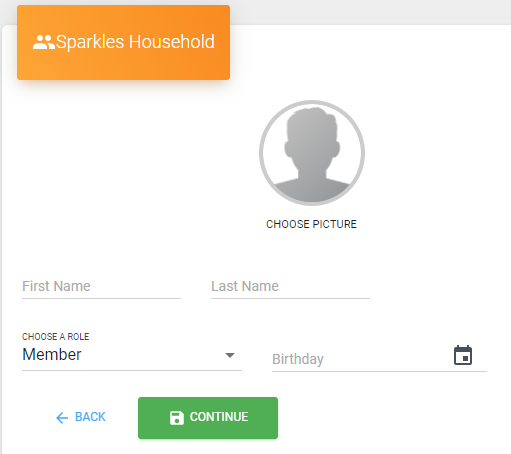Screen dimensions: 511x454
Task: Focus the Last Name input field
Action: pyautogui.click(x=290, y=287)
